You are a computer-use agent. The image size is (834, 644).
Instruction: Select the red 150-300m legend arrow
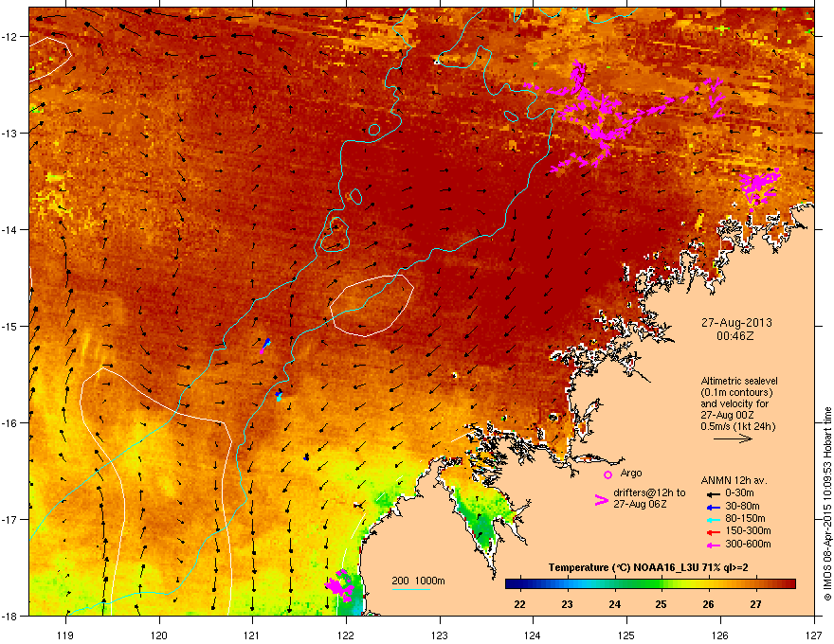pyautogui.click(x=713, y=532)
